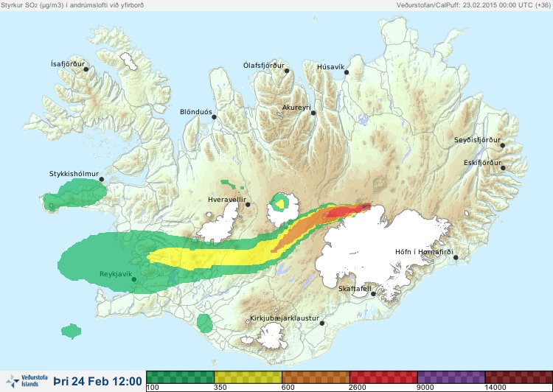This screenshot has height=392, width=553.
Task: Click the purple 9000 legend swatch
Action: point(451,377)
